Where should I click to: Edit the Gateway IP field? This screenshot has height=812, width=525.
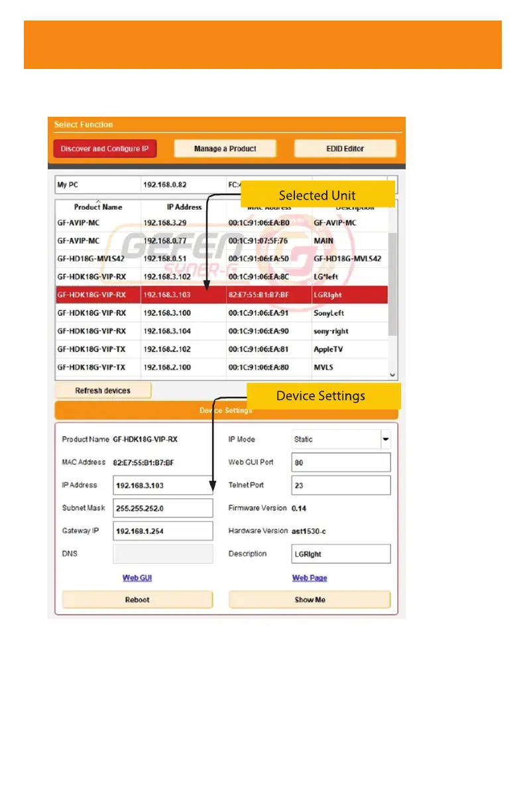pos(162,531)
